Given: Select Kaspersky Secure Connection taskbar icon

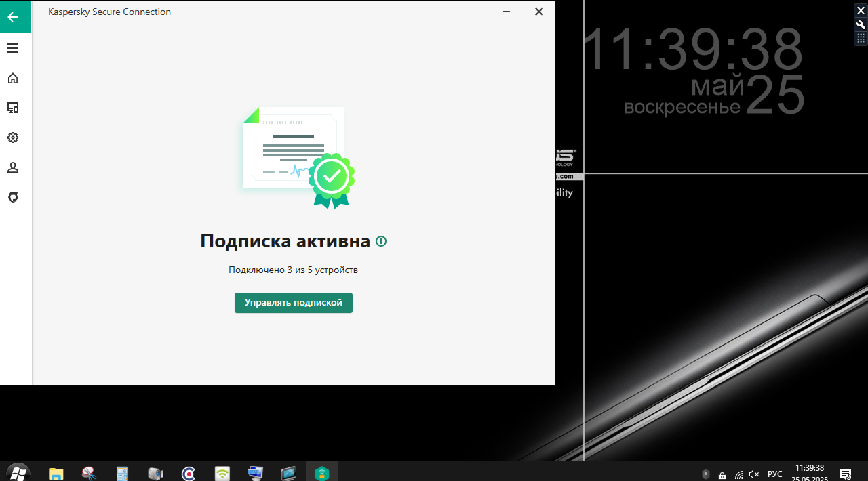Looking at the screenshot, I should (321, 473).
